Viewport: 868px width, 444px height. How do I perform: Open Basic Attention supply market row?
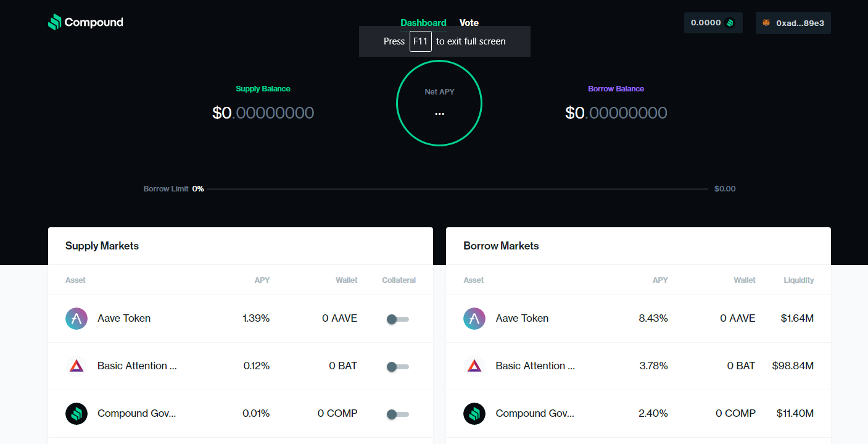[241, 366]
